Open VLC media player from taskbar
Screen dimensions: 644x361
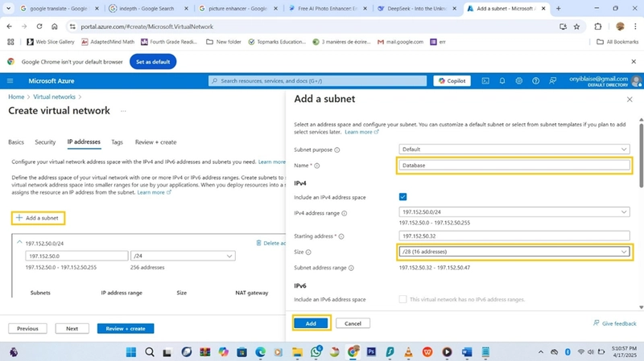[x=408, y=352]
